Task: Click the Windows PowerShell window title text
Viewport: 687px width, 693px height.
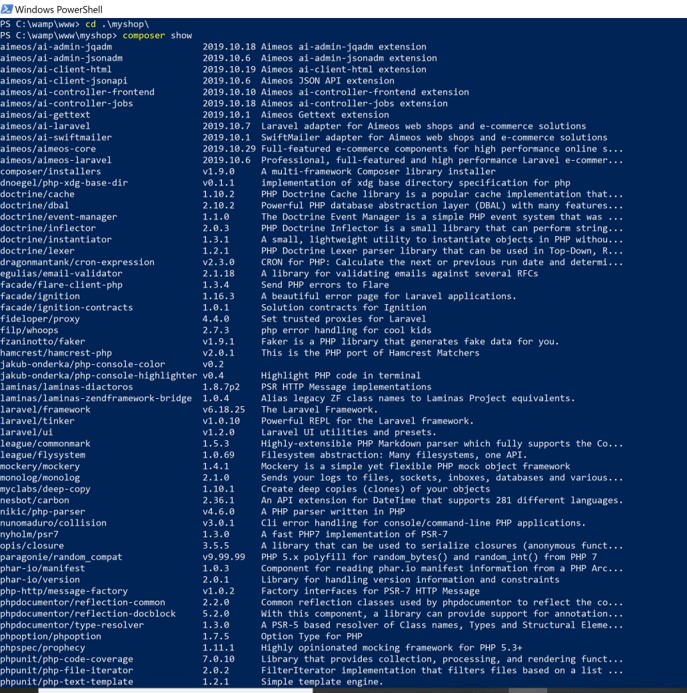Action: tap(59, 9)
